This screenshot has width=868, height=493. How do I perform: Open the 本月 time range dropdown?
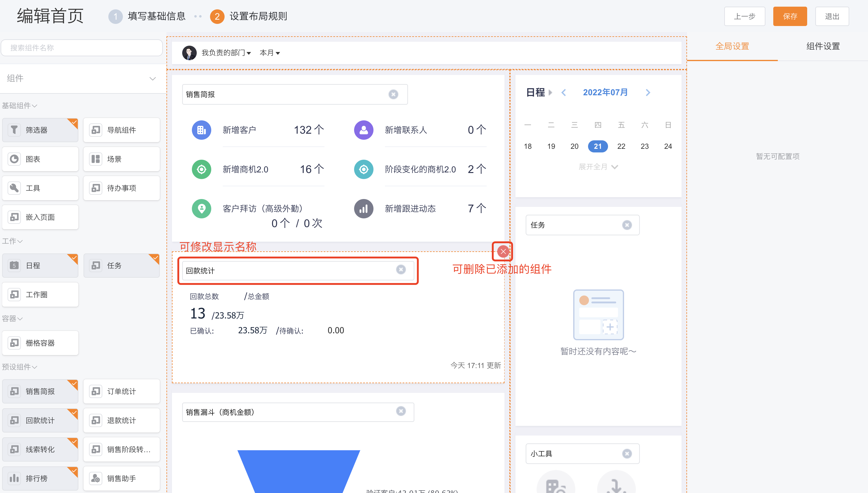click(x=270, y=53)
